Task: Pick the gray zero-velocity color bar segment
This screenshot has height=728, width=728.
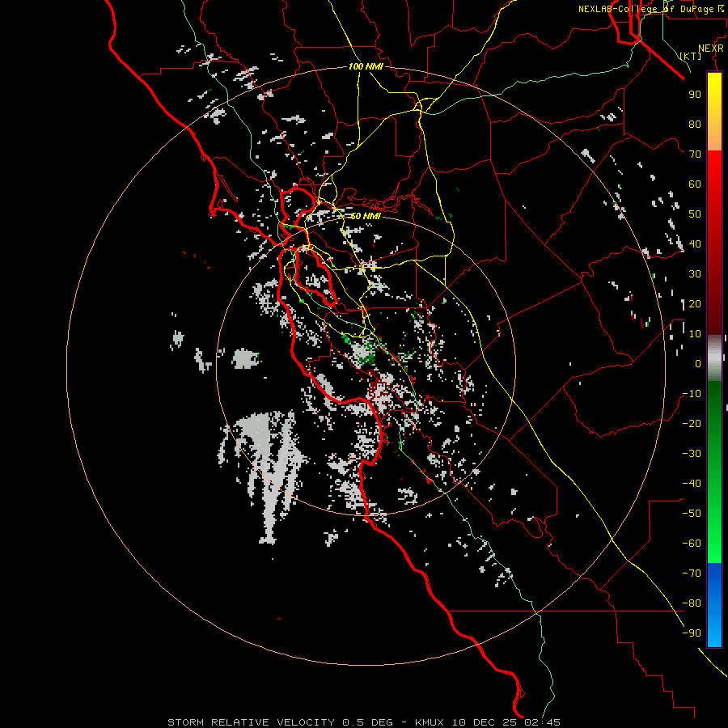Action: pos(714,358)
